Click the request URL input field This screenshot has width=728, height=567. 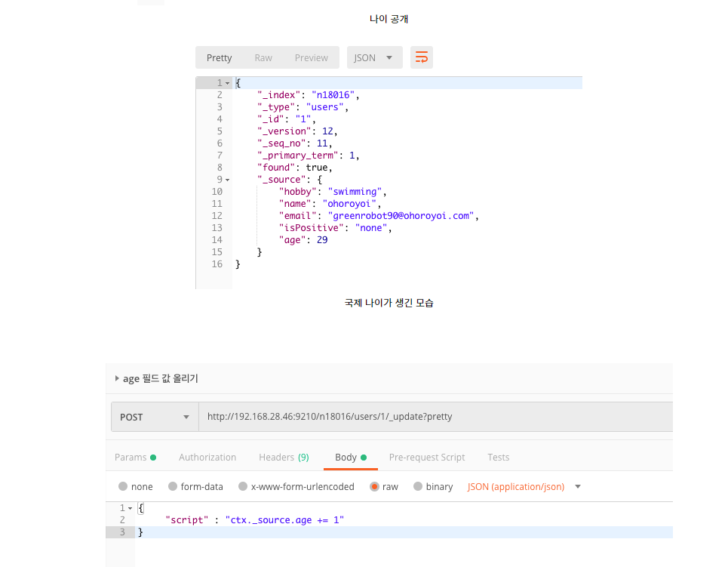click(434, 417)
